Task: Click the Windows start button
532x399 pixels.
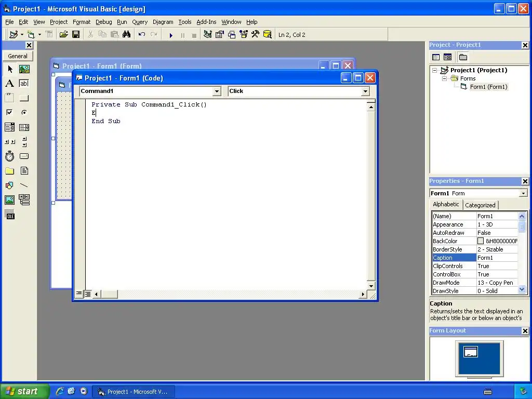Action: coord(24,391)
